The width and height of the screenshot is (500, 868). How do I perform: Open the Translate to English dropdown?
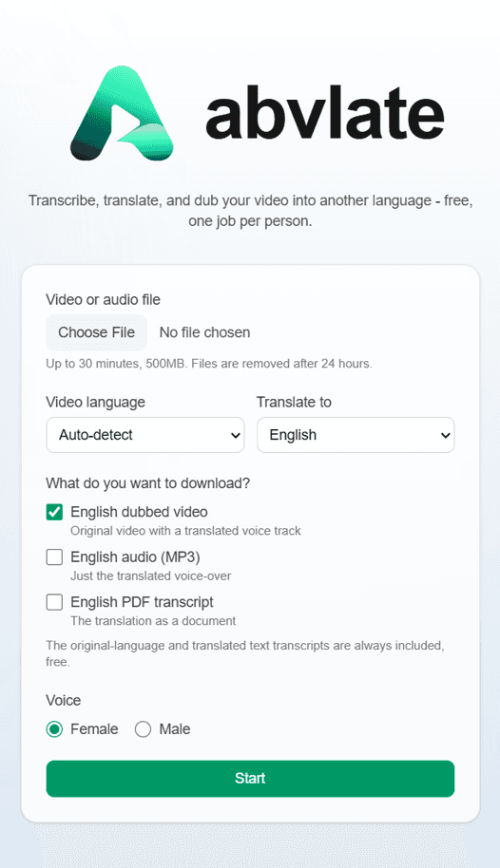tap(356, 435)
